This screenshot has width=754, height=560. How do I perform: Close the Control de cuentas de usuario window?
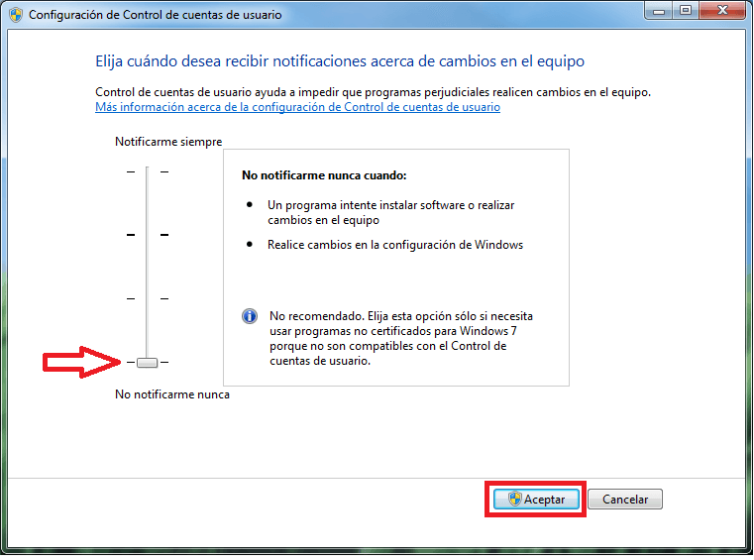tap(722, 11)
